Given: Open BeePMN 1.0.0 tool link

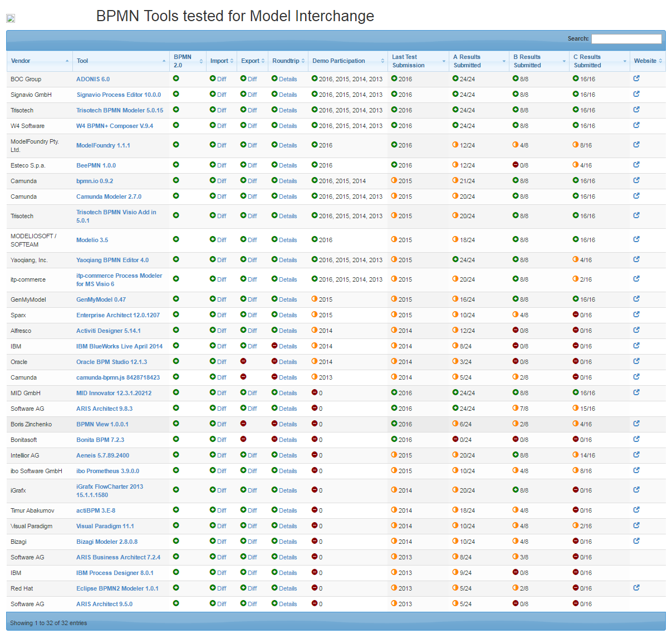Looking at the screenshot, I should point(96,165).
